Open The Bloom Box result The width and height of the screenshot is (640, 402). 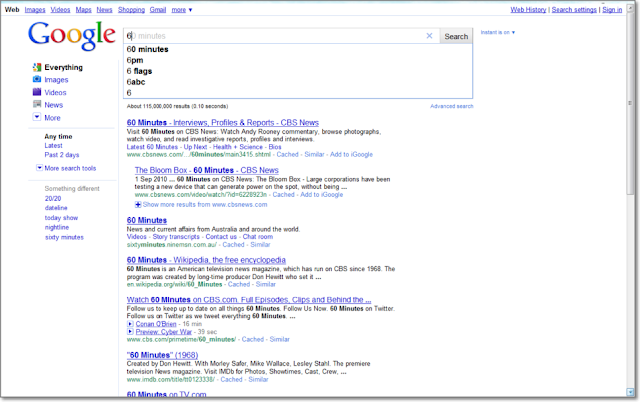[x=207, y=170]
